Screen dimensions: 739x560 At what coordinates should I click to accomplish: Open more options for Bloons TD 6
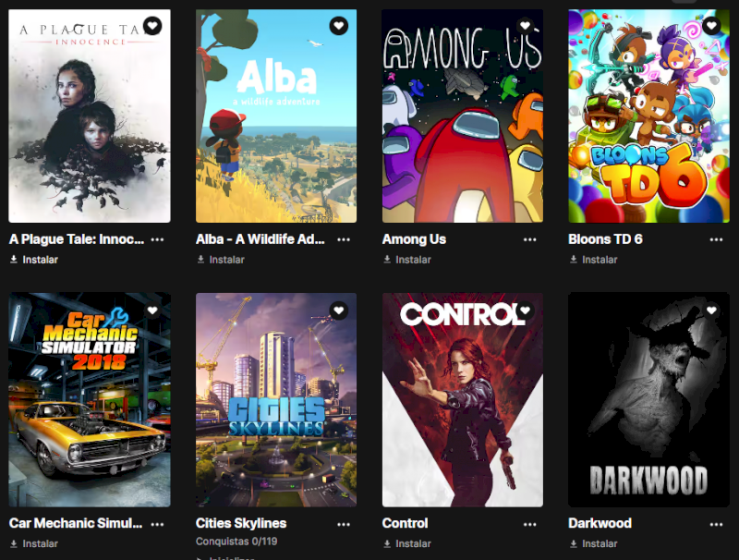[x=717, y=239]
